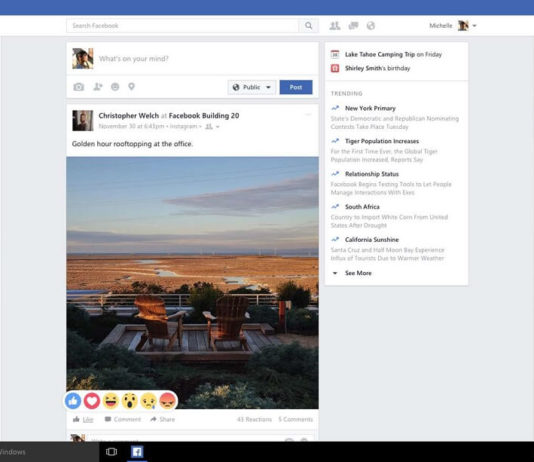Image resolution: width=534 pixels, height=462 pixels.
Task: Focus the Search Facebook field
Action: pyautogui.click(x=183, y=26)
